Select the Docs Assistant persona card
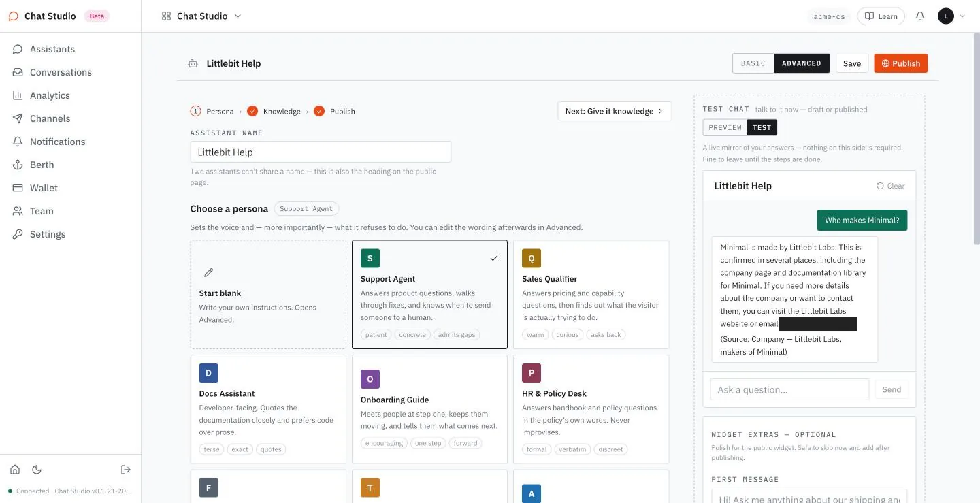The width and height of the screenshot is (980, 503). click(268, 409)
